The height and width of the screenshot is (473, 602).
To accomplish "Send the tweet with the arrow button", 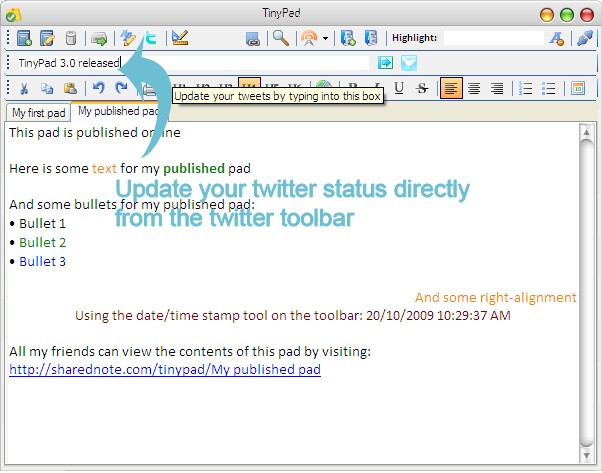I will point(385,63).
